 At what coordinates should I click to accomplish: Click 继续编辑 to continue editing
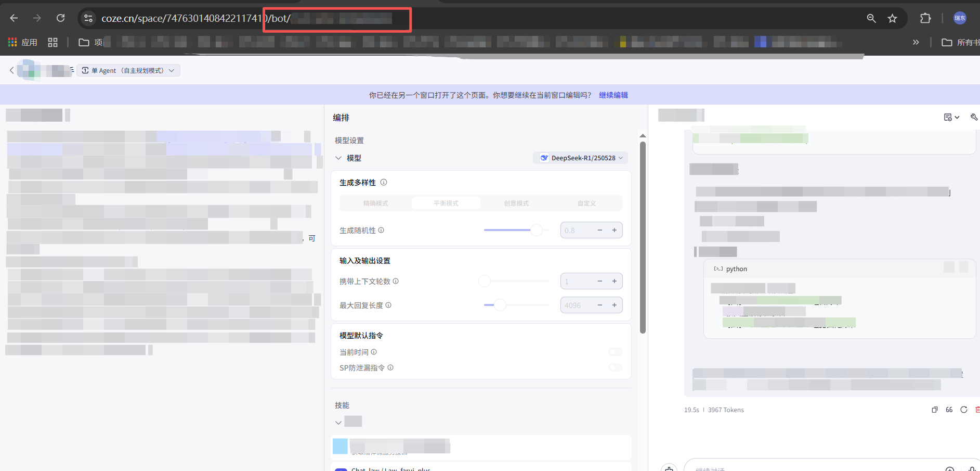(613, 95)
